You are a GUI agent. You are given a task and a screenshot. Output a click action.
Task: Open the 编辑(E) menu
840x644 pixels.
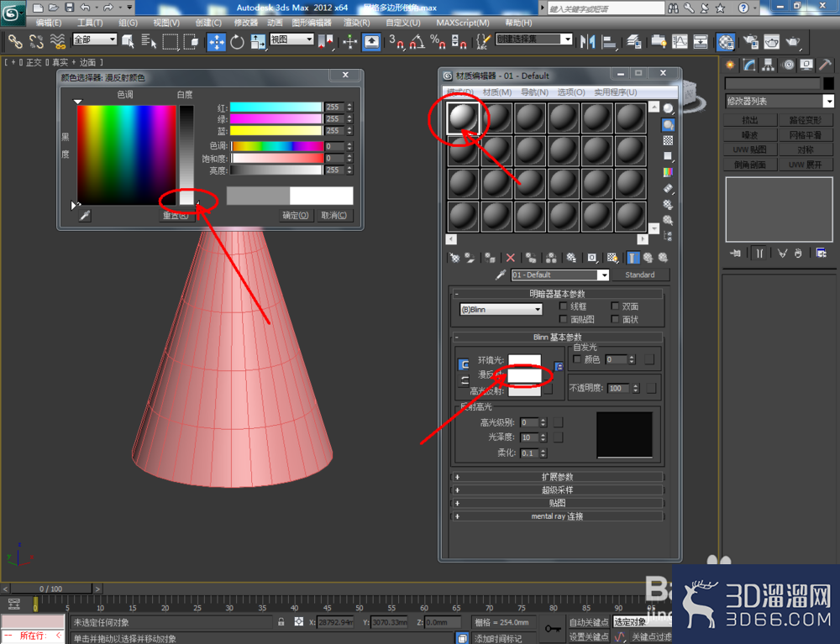click(x=48, y=23)
